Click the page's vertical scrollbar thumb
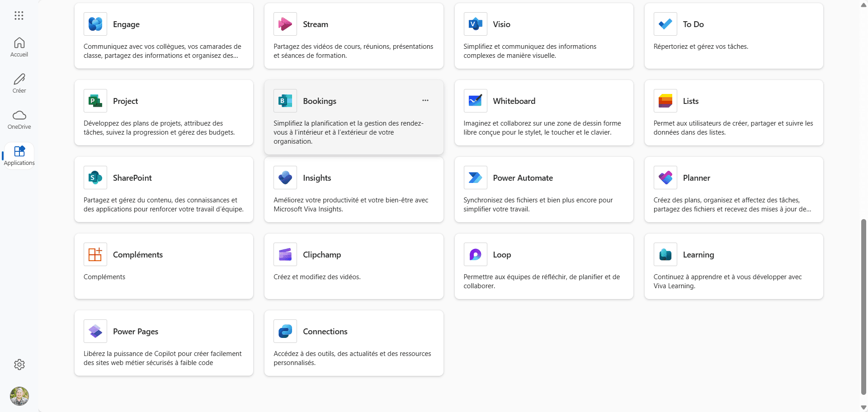868x412 pixels. 863,307
